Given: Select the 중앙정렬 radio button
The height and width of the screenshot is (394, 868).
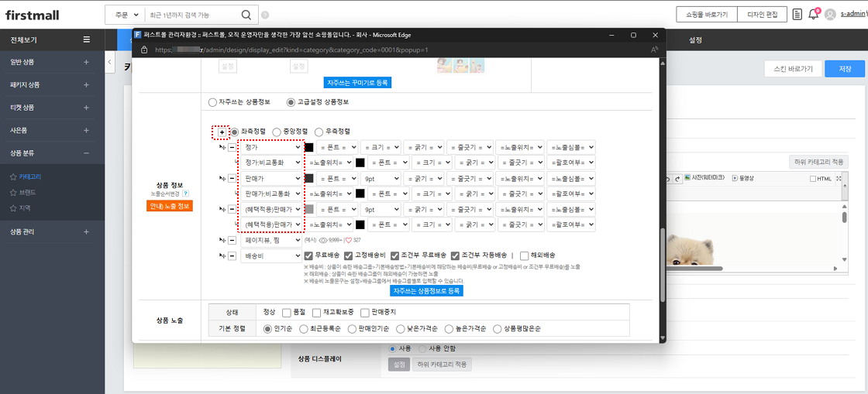Looking at the screenshot, I should point(277,132).
